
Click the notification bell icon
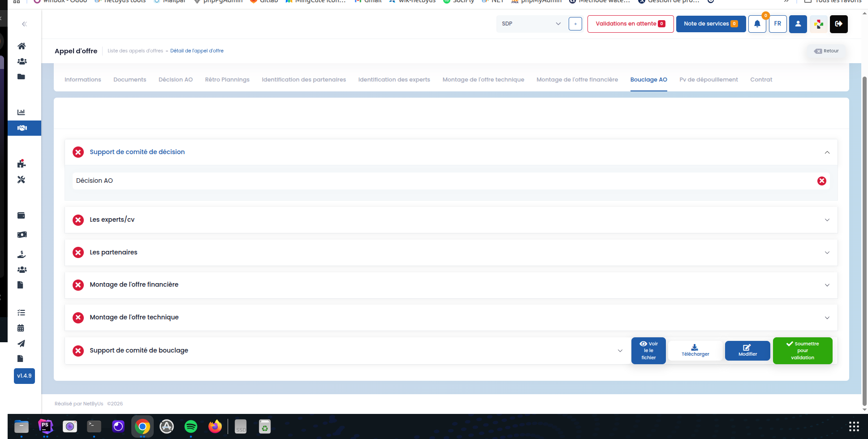[x=757, y=24]
